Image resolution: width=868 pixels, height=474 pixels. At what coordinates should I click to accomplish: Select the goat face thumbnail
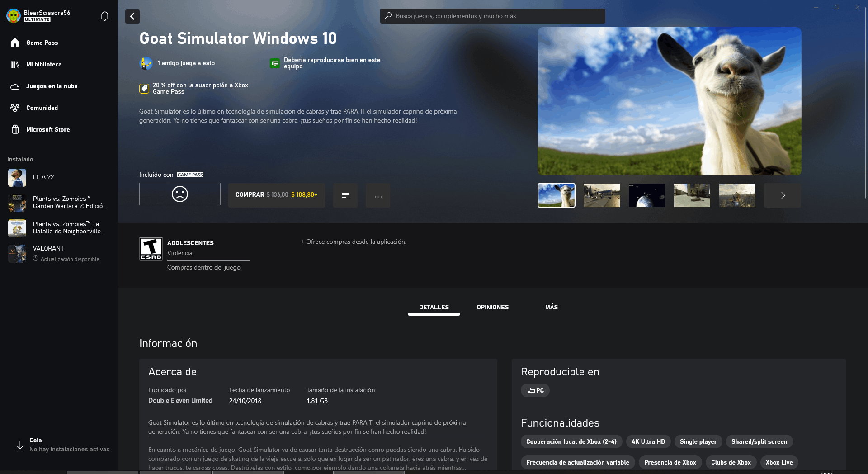tap(557, 195)
